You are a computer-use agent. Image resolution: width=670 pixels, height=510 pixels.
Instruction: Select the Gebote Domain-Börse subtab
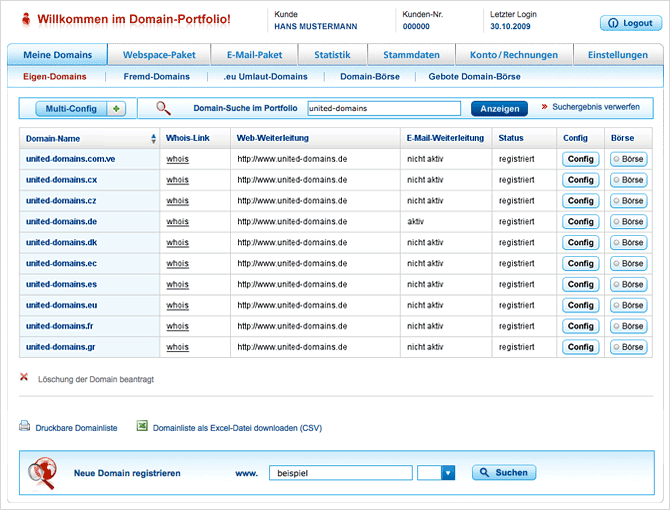[474, 76]
